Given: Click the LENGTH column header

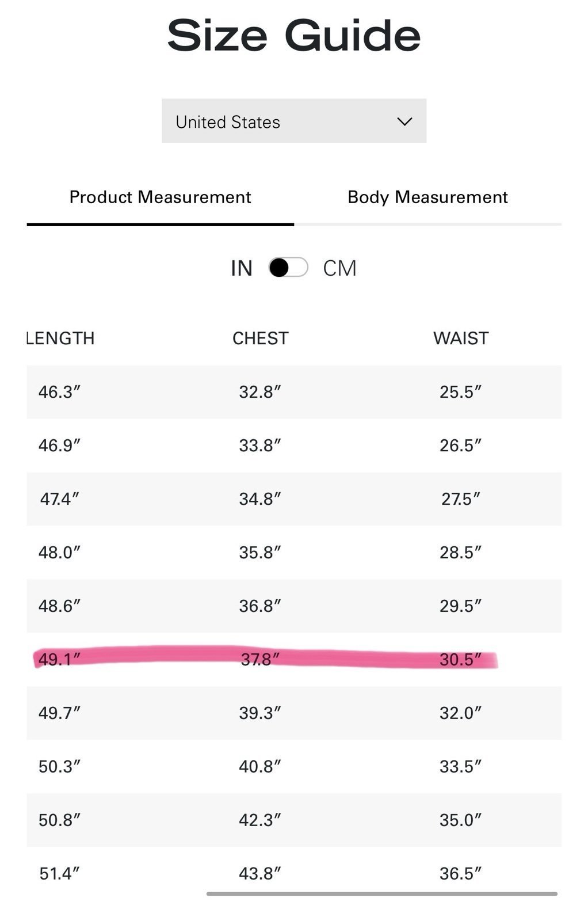Looking at the screenshot, I should [x=60, y=338].
